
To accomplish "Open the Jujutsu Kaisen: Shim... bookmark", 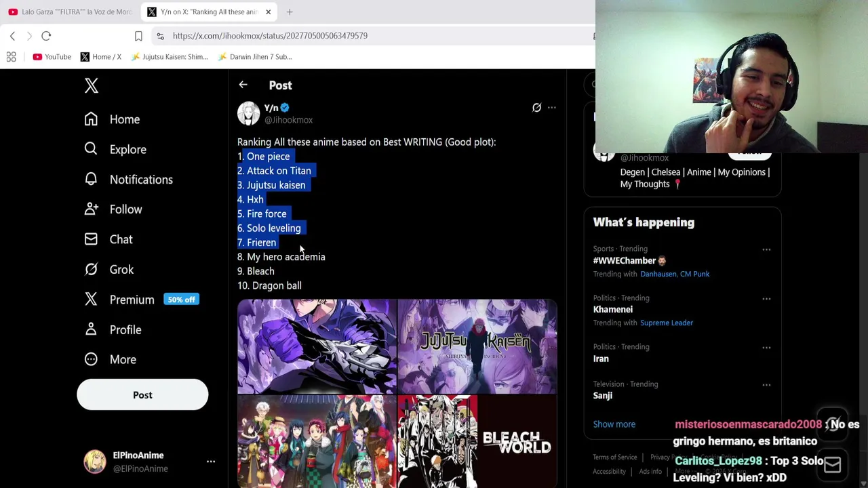I will coord(170,57).
